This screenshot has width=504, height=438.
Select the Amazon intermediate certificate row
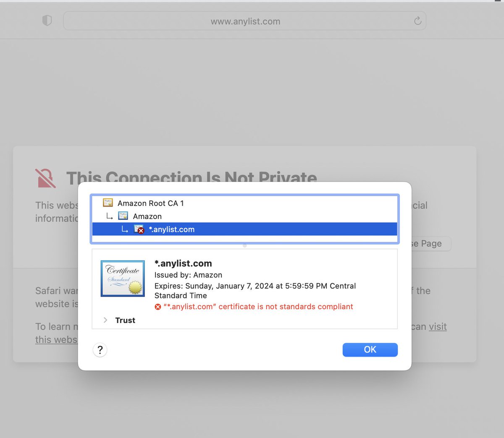coord(244,216)
